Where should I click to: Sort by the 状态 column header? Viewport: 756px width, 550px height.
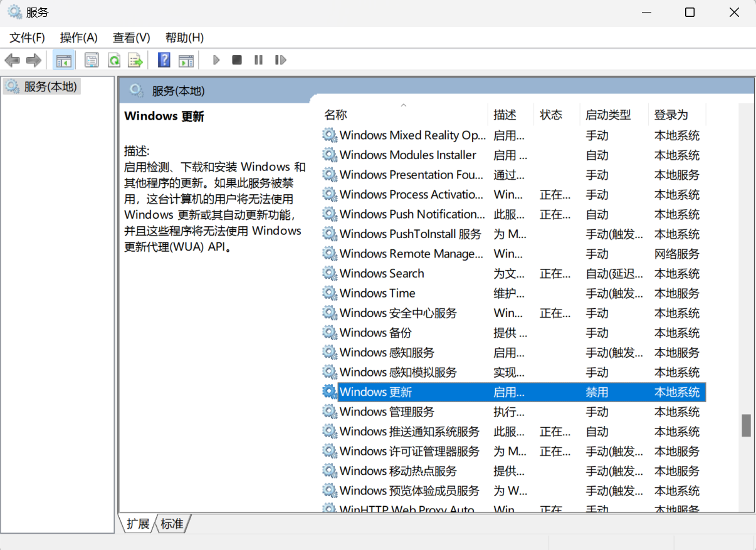(557, 115)
